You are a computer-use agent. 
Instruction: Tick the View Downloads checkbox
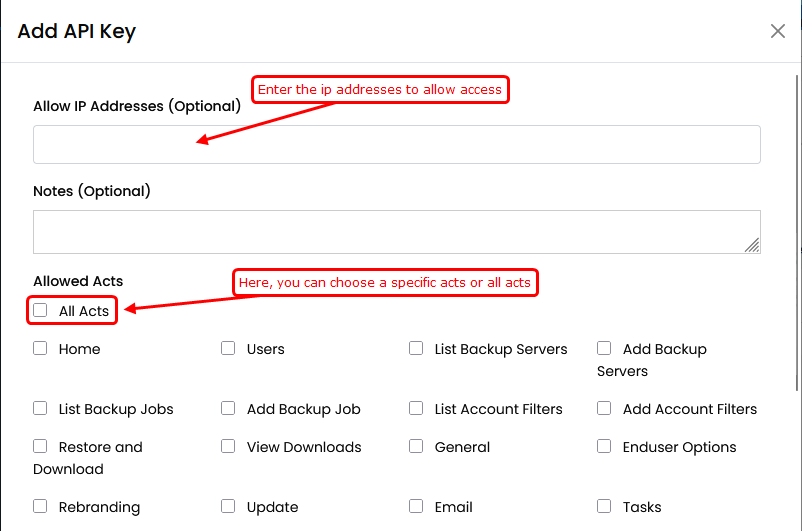[228, 446]
